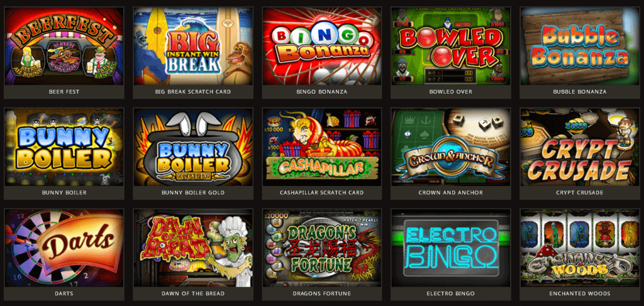
Task: Select the Cashapillar Scratch Card thumbnail
Action: (322, 147)
